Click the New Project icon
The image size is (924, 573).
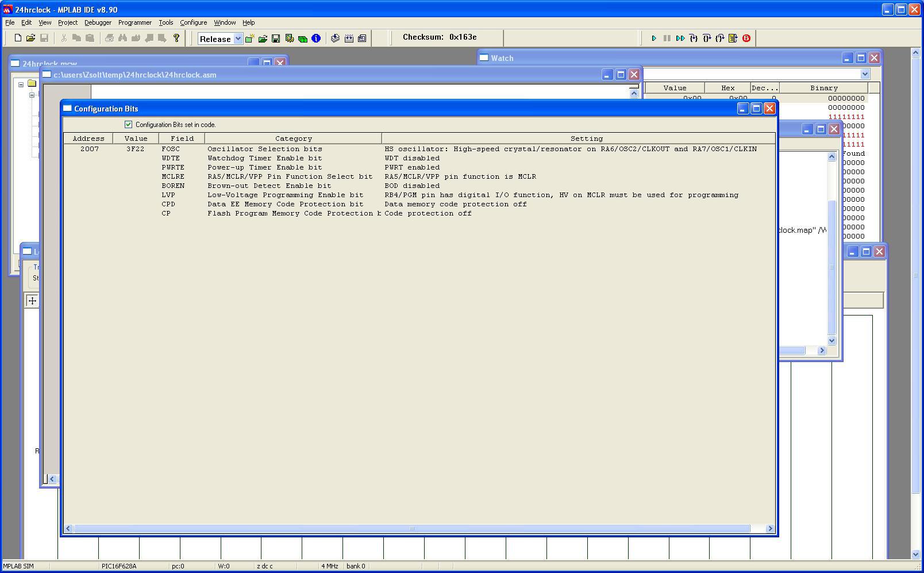tap(250, 39)
